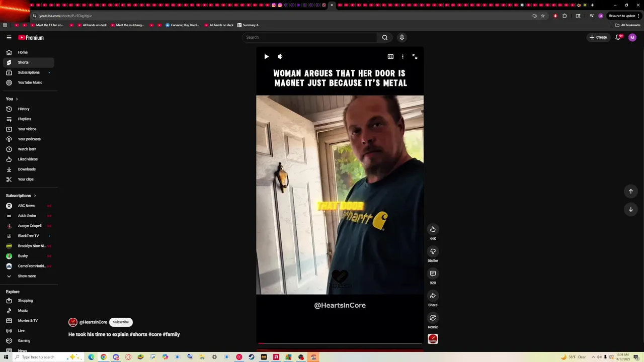Click the #shorts hashtag in description
644x362 pixels.
point(138,334)
